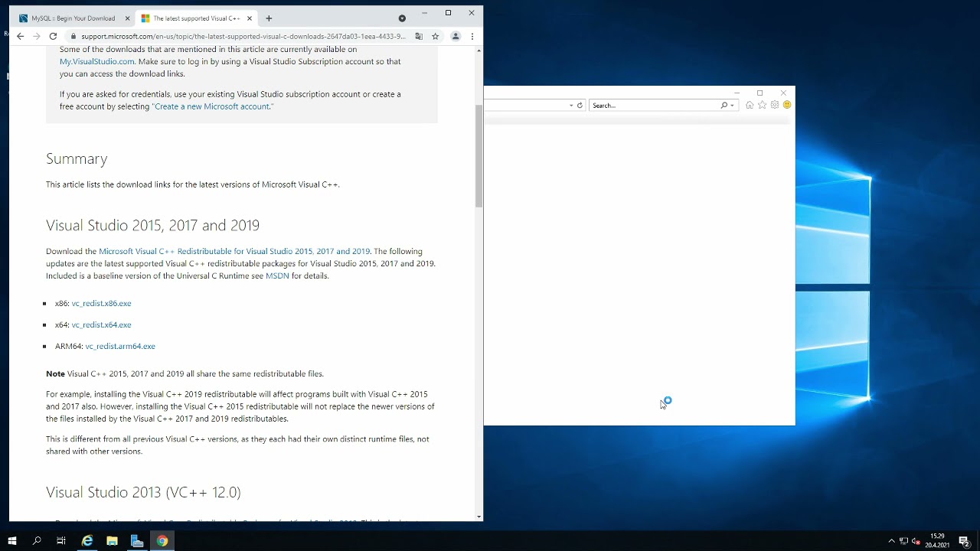The height and width of the screenshot is (551, 980).
Task: Click the magnifier icon in IE search box
Action: [x=724, y=105]
